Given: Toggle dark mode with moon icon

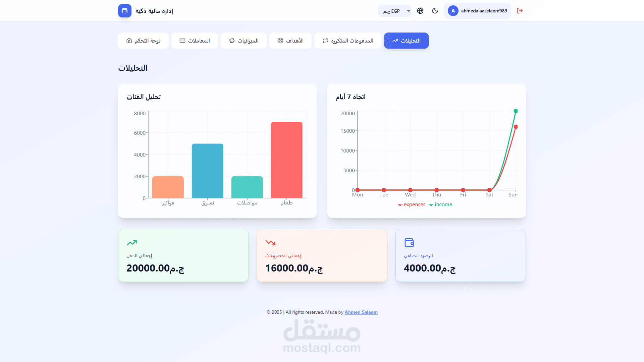Looking at the screenshot, I should pyautogui.click(x=435, y=11).
